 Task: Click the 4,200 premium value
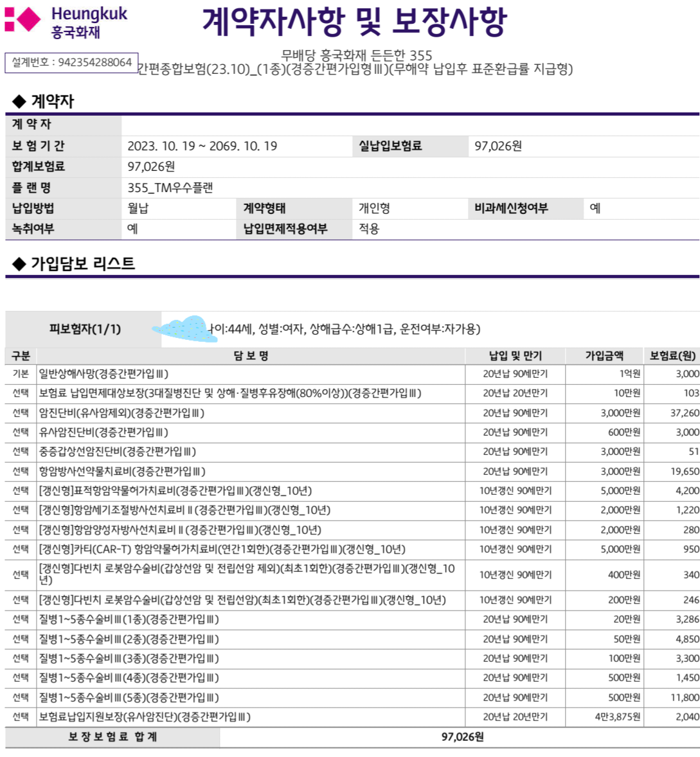coord(687,491)
